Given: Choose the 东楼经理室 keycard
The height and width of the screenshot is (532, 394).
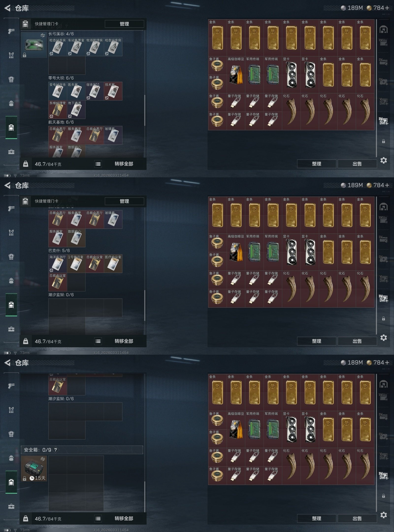Looking at the screenshot, I should pos(58,110).
